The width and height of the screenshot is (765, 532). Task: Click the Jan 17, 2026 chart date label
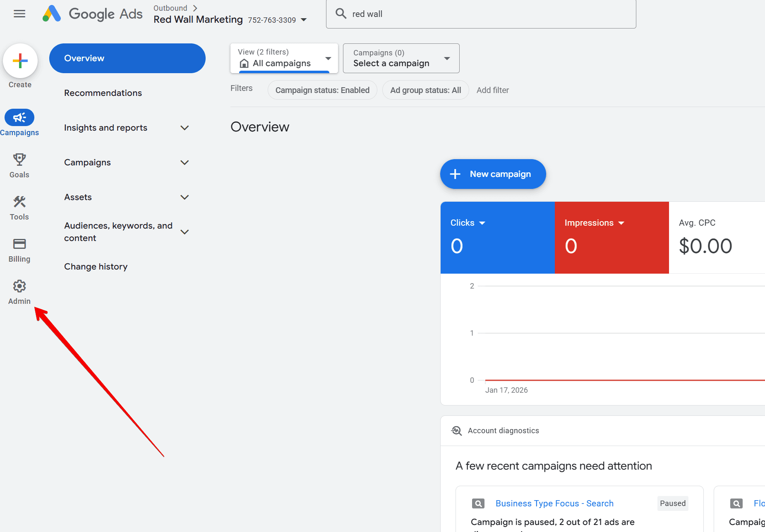tap(506, 390)
